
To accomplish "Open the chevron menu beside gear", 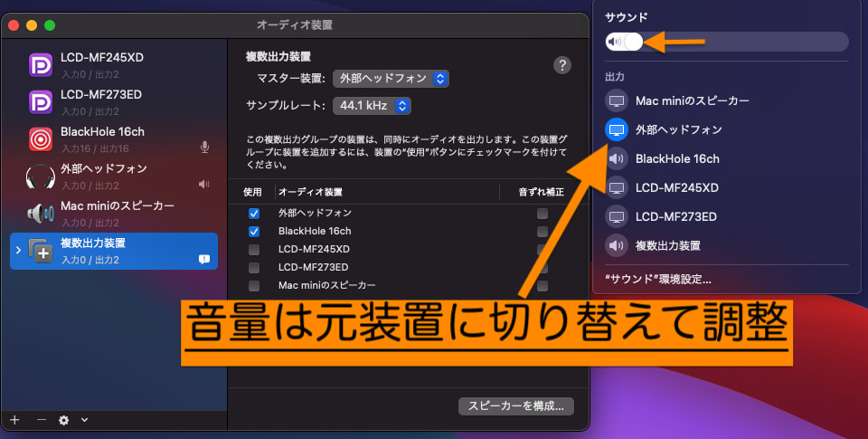I will point(84,420).
